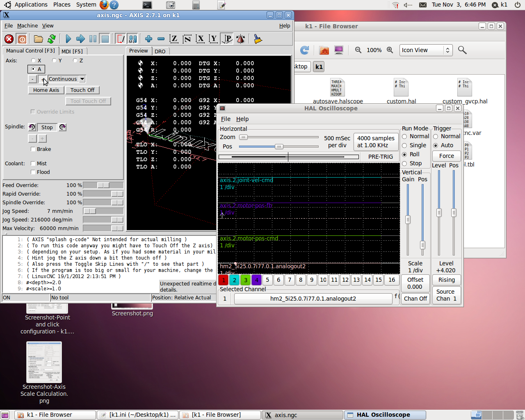Open the AXIS File menu
This screenshot has height=420, width=525.
[x=9, y=25]
